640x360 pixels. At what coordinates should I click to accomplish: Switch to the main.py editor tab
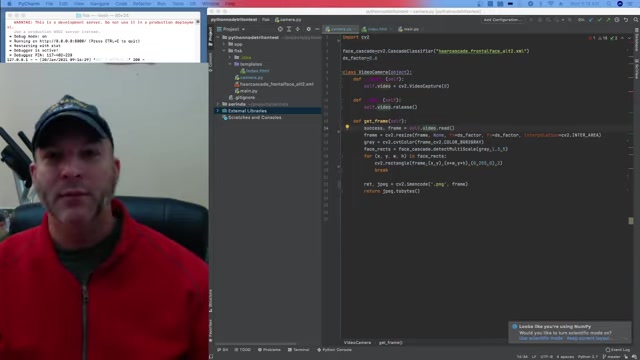pyautogui.click(x=409, y=29)
